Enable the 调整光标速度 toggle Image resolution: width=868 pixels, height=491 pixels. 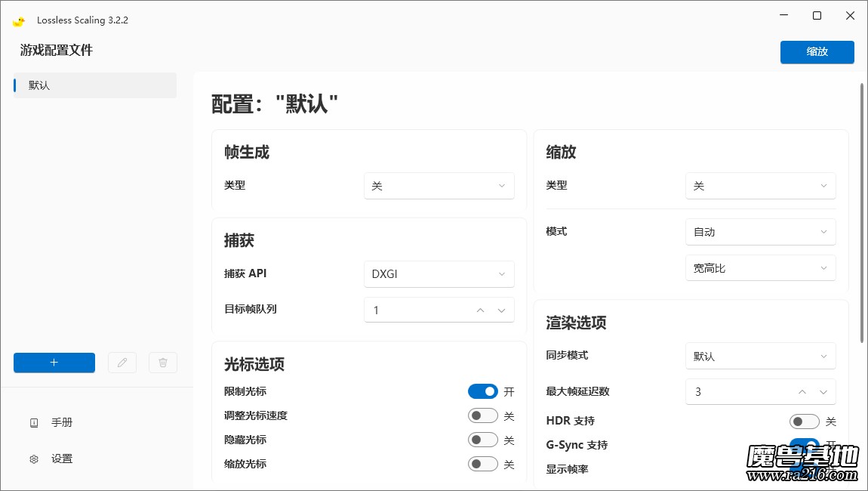[482, 415]
